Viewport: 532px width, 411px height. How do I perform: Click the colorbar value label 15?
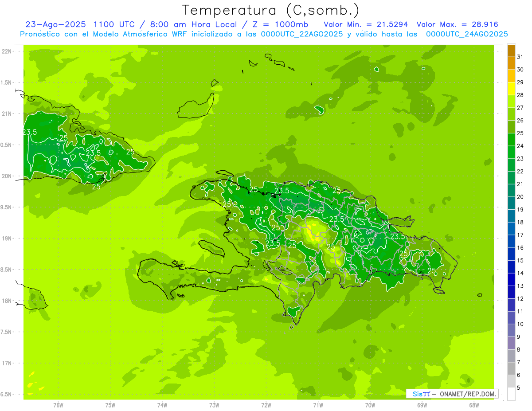[x=520, y=261]
